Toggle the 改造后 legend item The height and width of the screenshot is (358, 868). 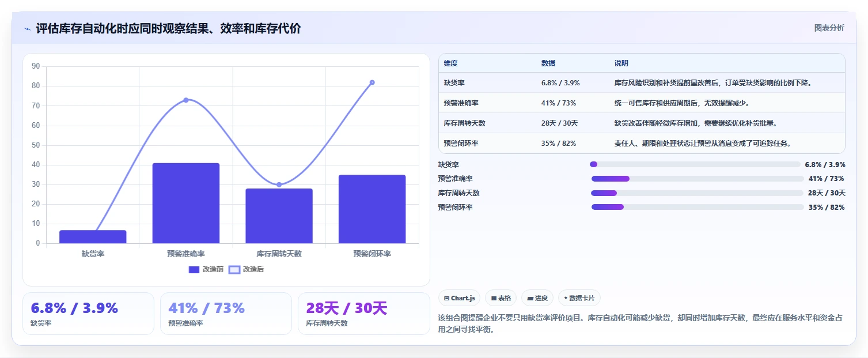246,269
